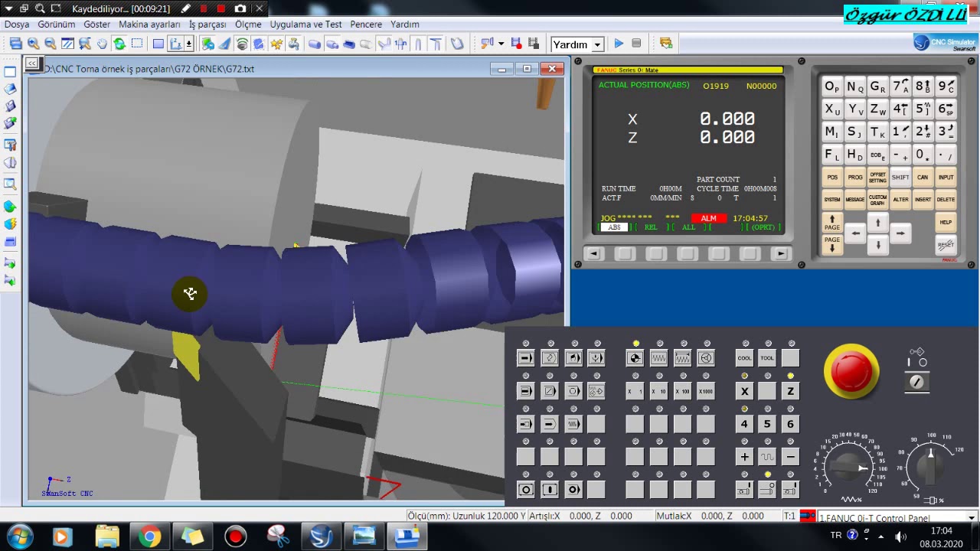The width and height of the screenshot is (980, 551).
Task: Click the RESET key on FANUC keypad
Action: point(946,245)
